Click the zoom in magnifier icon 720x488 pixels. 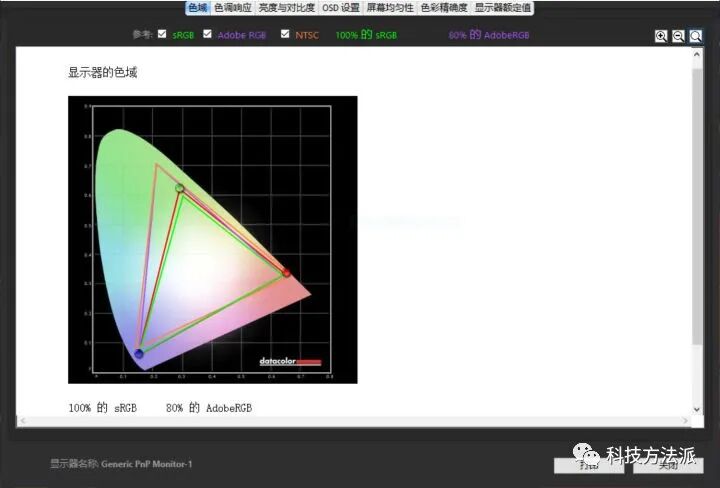coord(661,36)
